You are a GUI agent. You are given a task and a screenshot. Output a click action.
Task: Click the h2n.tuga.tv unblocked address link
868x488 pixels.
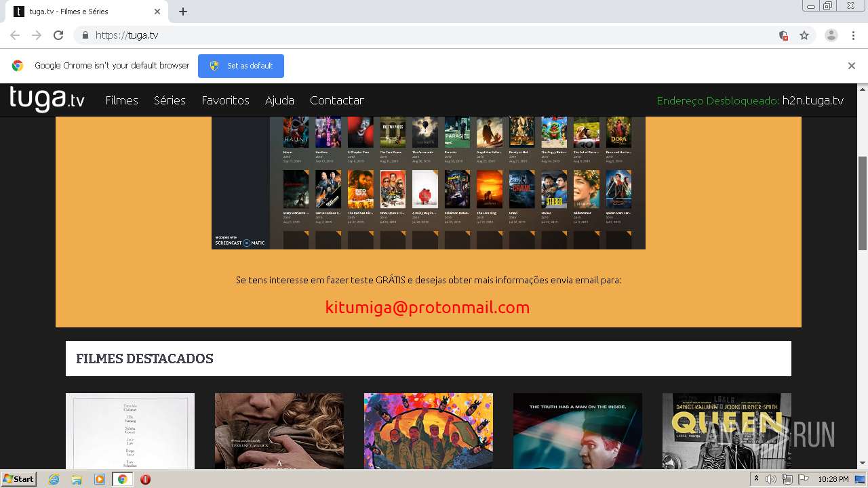pos(812,100)
